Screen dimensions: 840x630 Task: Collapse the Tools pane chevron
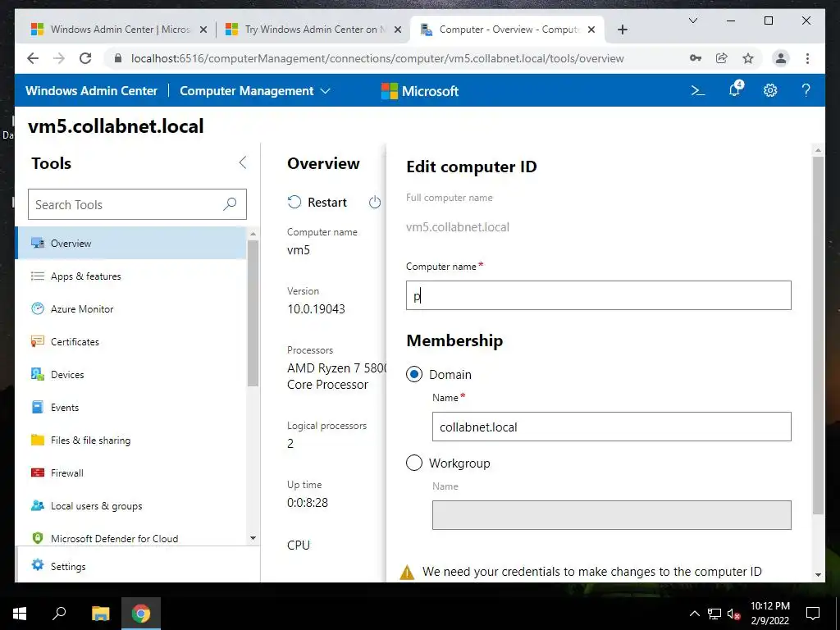[x=243, y=163]
